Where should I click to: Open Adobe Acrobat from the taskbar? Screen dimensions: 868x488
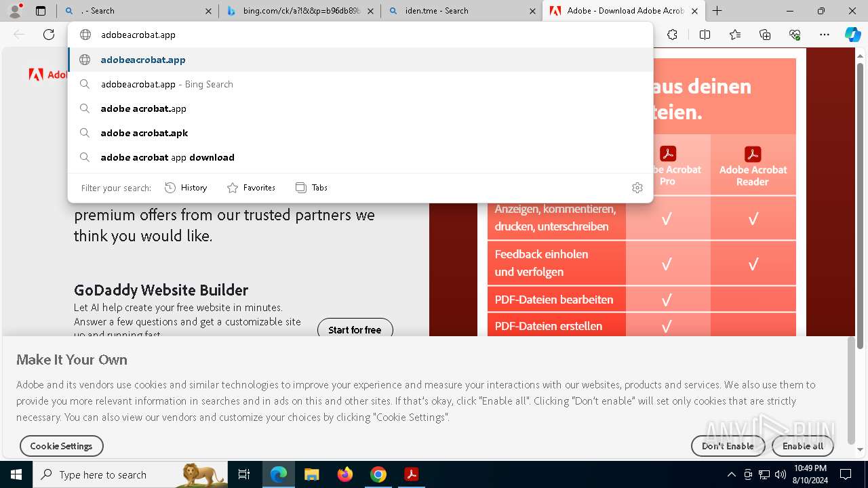(x=411, y=474)
